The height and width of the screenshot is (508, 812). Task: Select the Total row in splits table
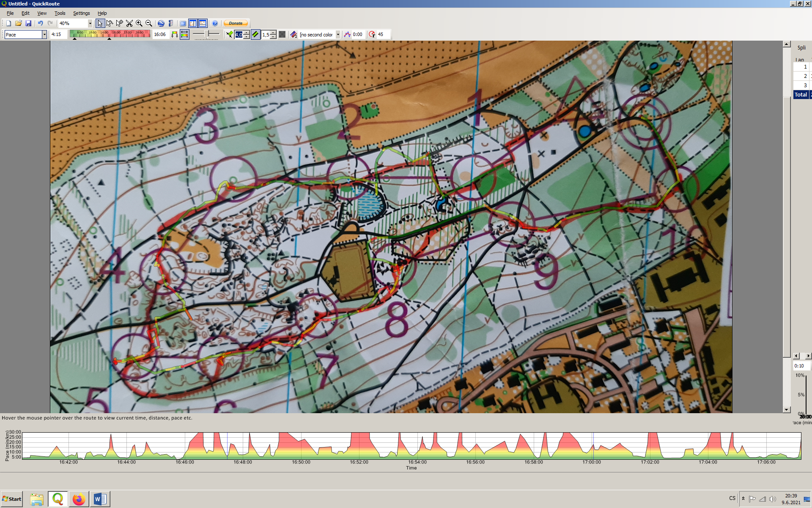(x=802, y=94)
